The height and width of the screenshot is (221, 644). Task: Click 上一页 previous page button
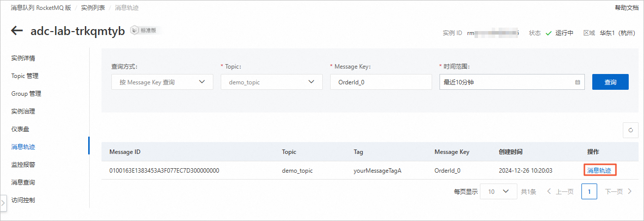tap(560, 191)
